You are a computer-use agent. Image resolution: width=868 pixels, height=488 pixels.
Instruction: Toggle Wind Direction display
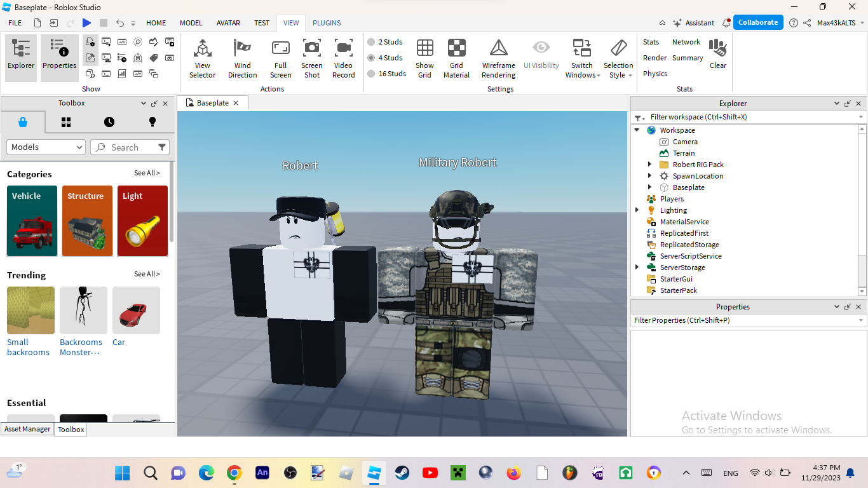(x=243, y=58)
